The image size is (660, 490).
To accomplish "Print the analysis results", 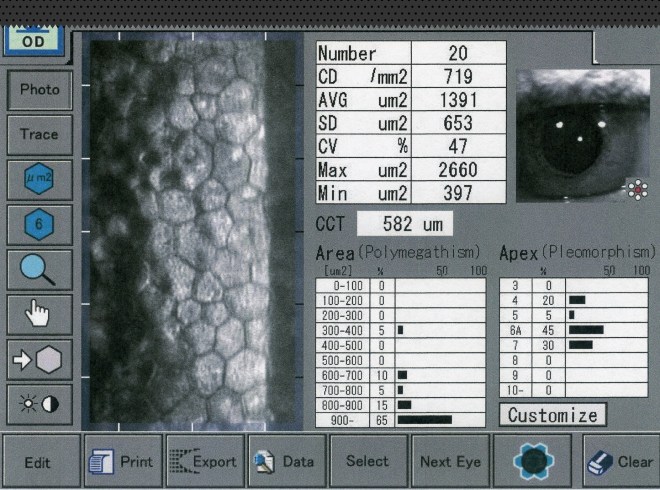I will point(122,461).
